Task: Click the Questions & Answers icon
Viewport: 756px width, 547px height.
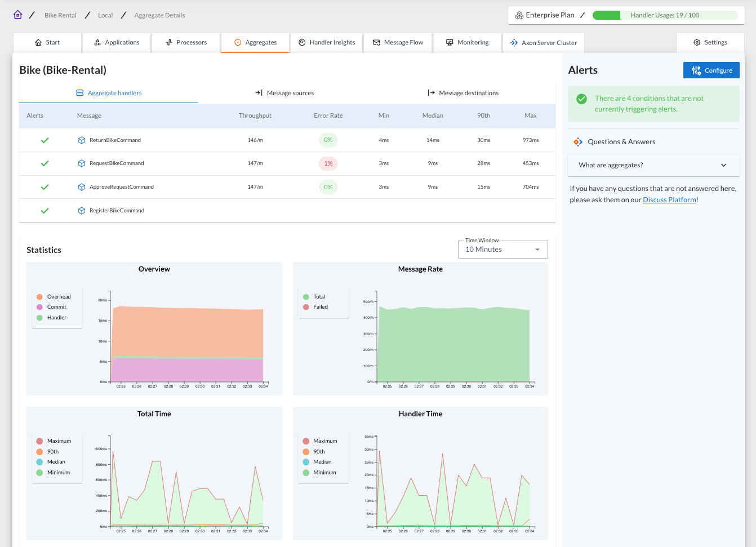Action: pos(578,142)
